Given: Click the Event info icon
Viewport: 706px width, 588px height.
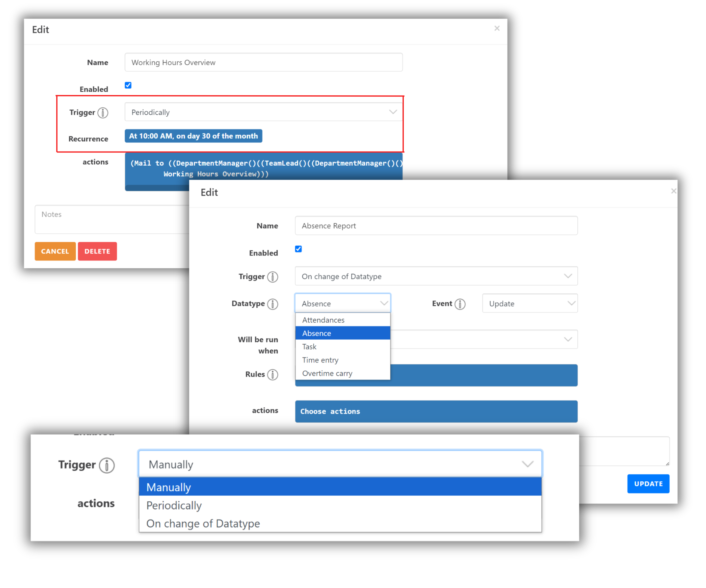Looking at the screenshot, I should tap(461, 304).
